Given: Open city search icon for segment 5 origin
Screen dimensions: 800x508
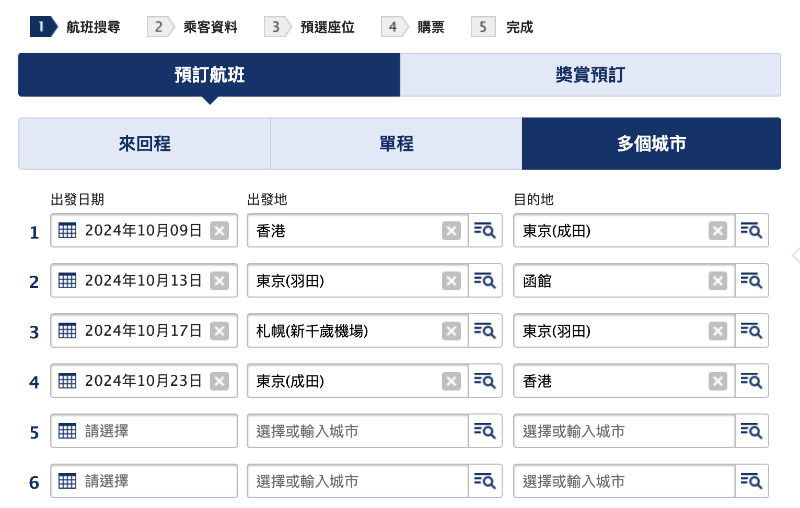Looking at the screenshot, I should pyautogui.click(x=485, y=431).
